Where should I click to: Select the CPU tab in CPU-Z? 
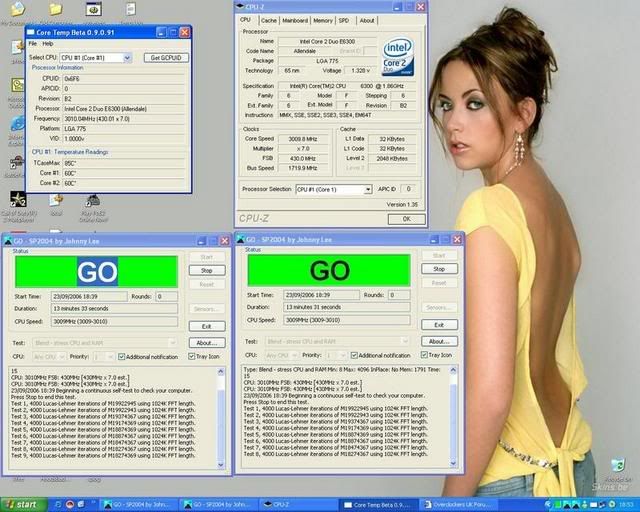(x=246, y=20)
